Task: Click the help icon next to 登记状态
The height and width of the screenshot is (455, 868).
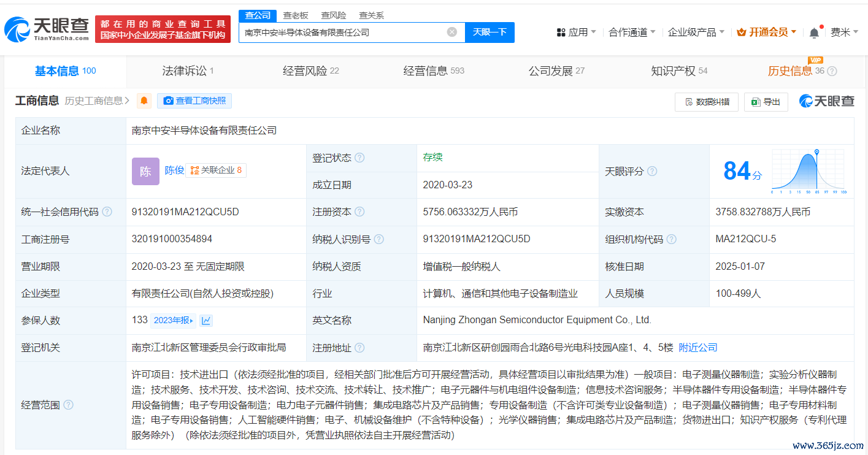Action: (x=359, y=158)
